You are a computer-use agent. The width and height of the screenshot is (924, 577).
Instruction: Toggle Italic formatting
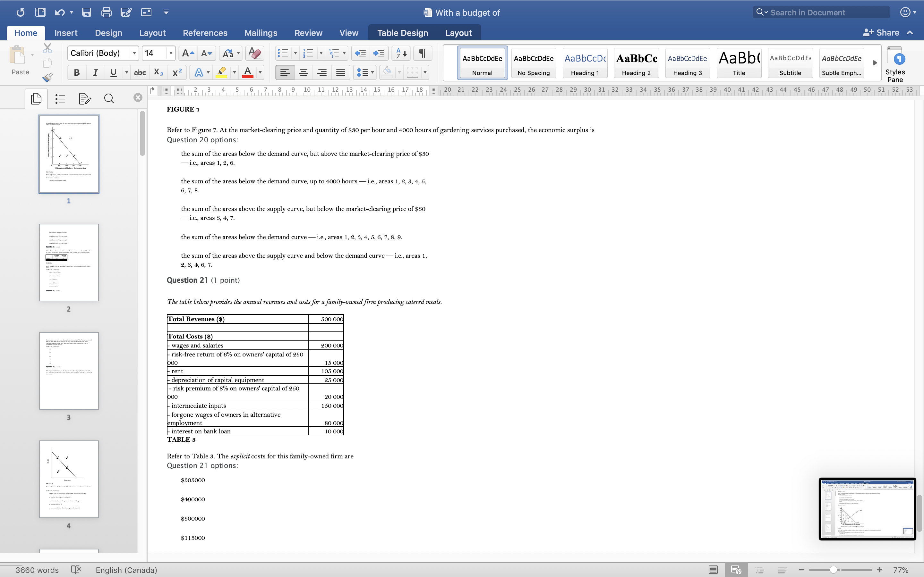click(95, 72)
